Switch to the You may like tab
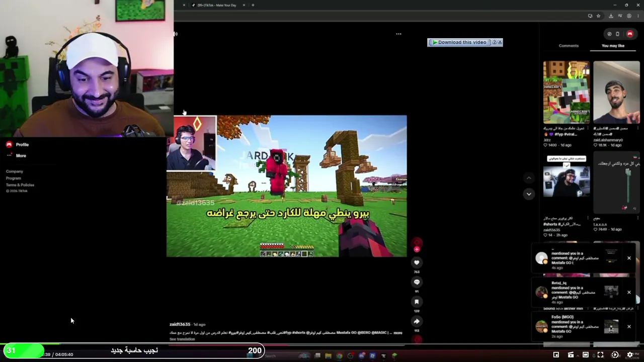This screenshot has width=644, height=362. pos(613,46)
